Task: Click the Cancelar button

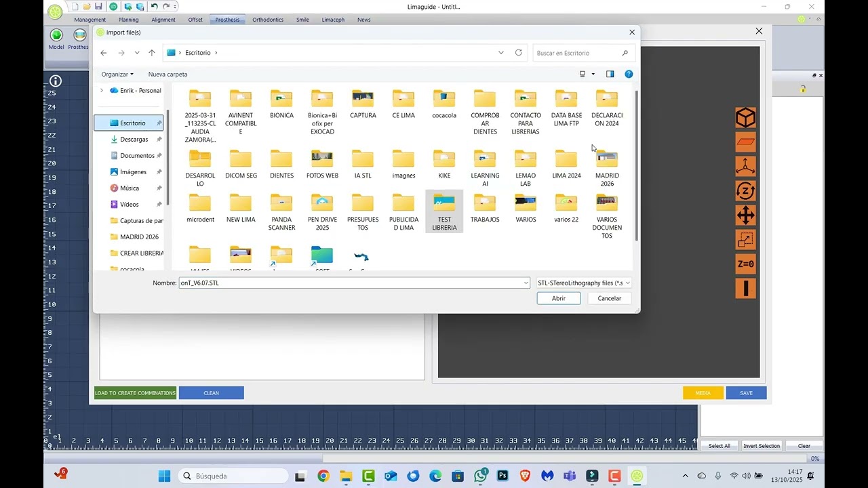Action: coord(609,298)
